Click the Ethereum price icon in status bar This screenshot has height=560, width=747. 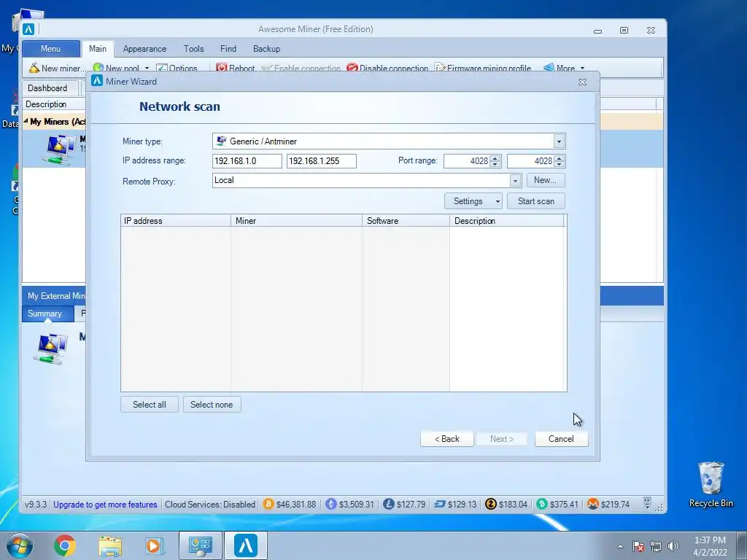331,504
